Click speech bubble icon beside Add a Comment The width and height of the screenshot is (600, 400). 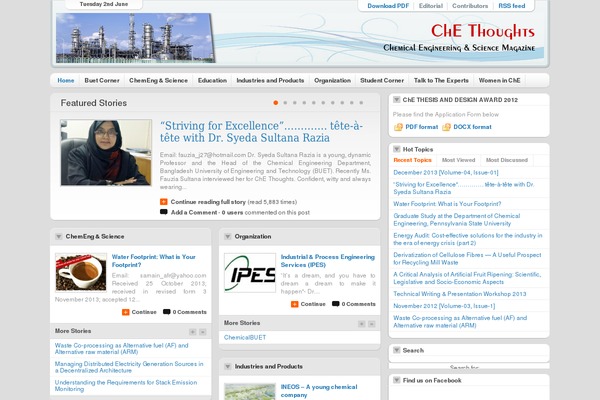point(163,212)
